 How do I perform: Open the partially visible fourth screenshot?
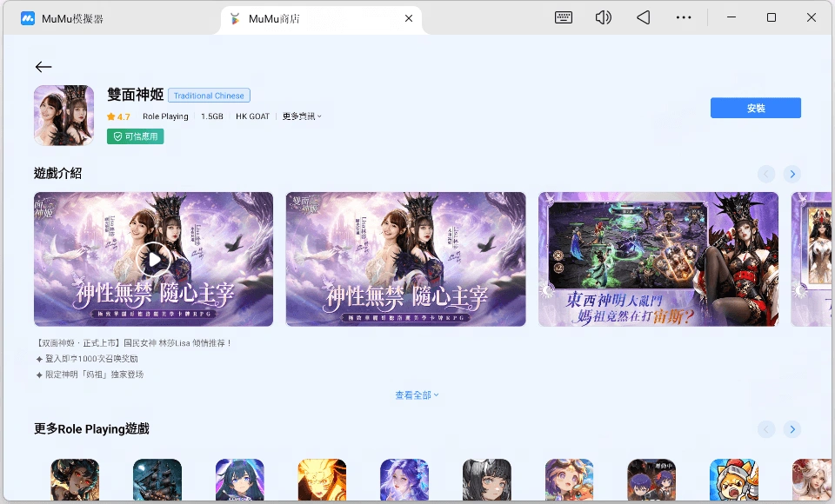[x=811, y=259]
